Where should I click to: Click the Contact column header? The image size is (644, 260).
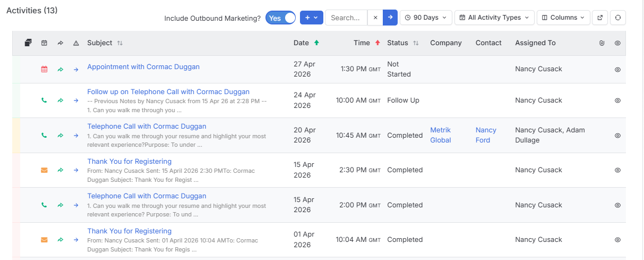coord(488,43)
